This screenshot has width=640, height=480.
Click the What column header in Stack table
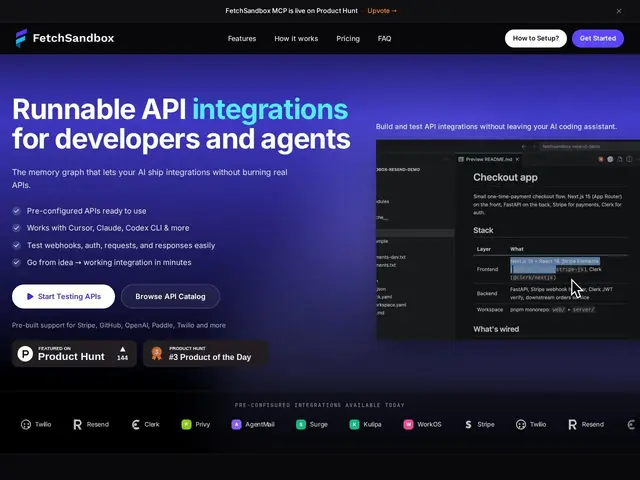tap(516, 249)
